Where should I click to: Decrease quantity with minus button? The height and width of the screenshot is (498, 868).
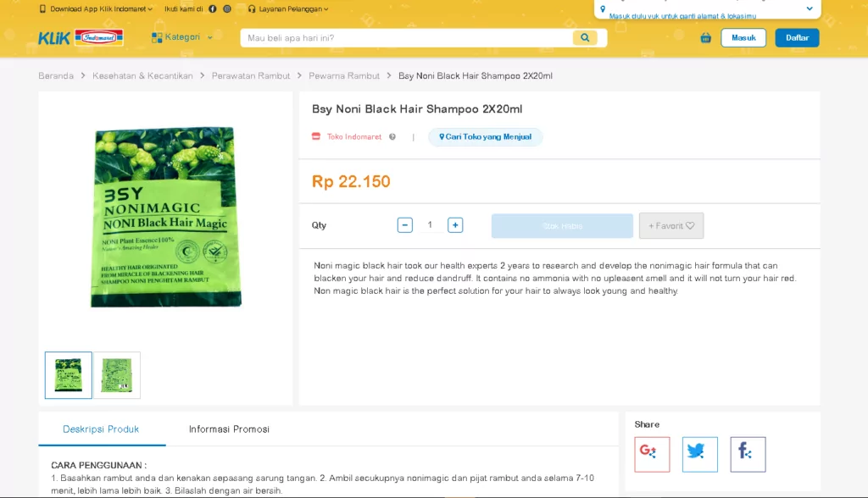(x=404, y=225)
